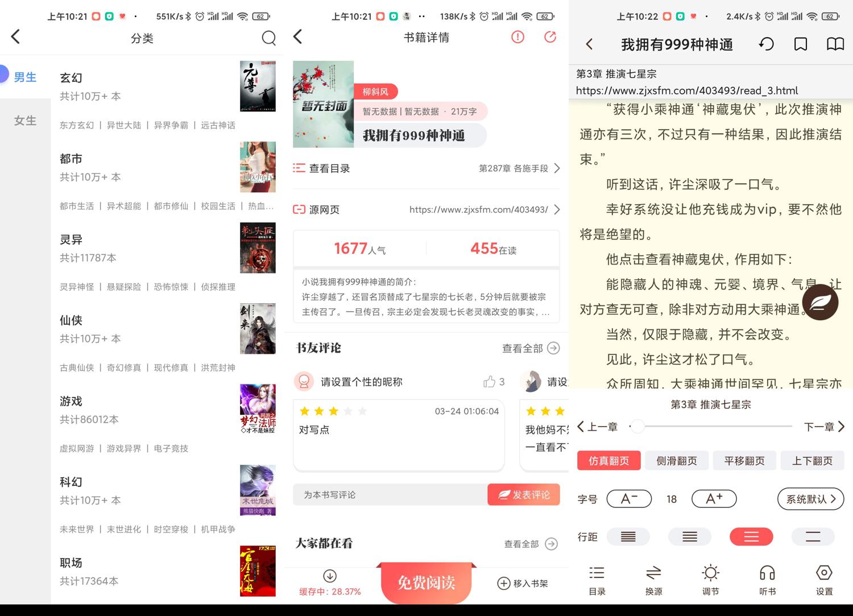Like the first review with thumbs-up
The height and width of the screenshot is (616, 853).
(x=489, y=382)
